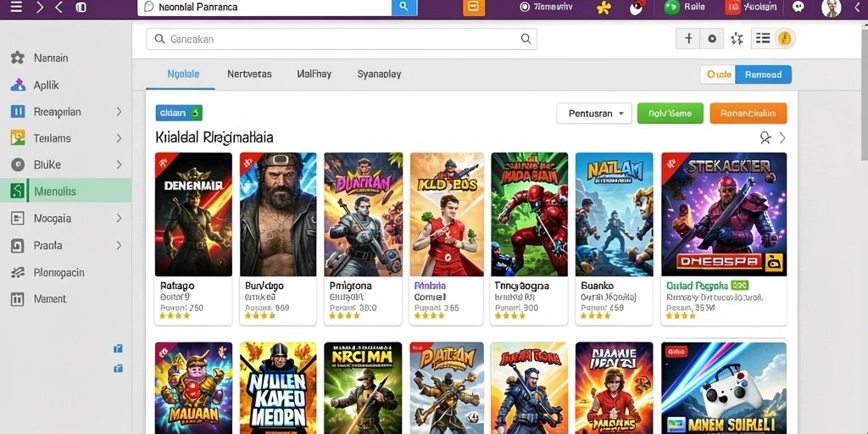Toggle the blue Remead option
The height and width of the screenshot is (434, 868).
coord(764,75)
